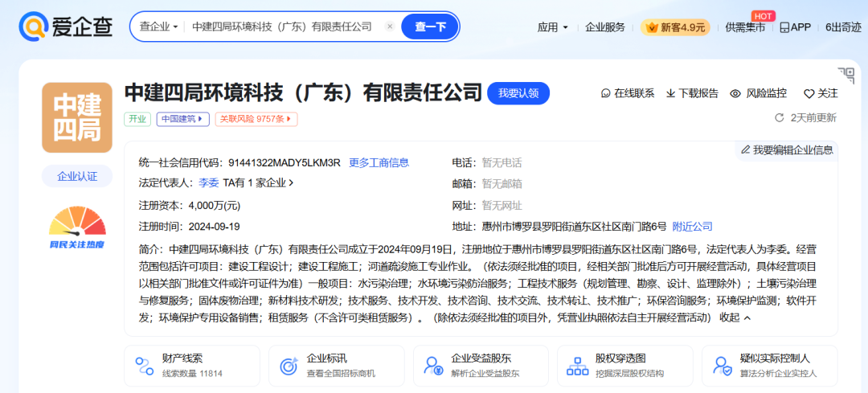Open 企业服务 in top navigation
868x393 pixels.
[x=605, y=27]
